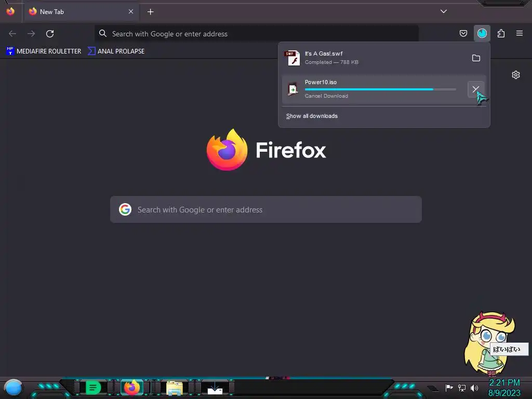Click the Power10.iso download progress bar
The image size is (532, 399).
point(380,89)
